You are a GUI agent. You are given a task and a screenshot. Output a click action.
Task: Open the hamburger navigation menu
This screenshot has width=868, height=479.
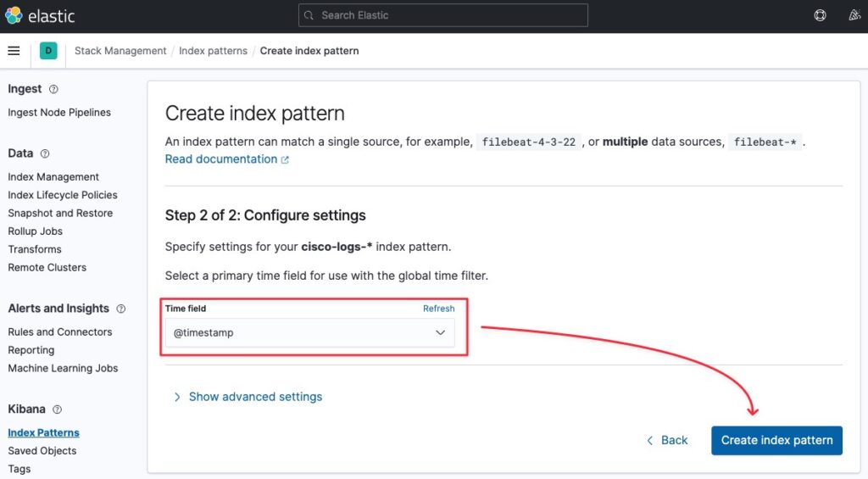point(14,51)
